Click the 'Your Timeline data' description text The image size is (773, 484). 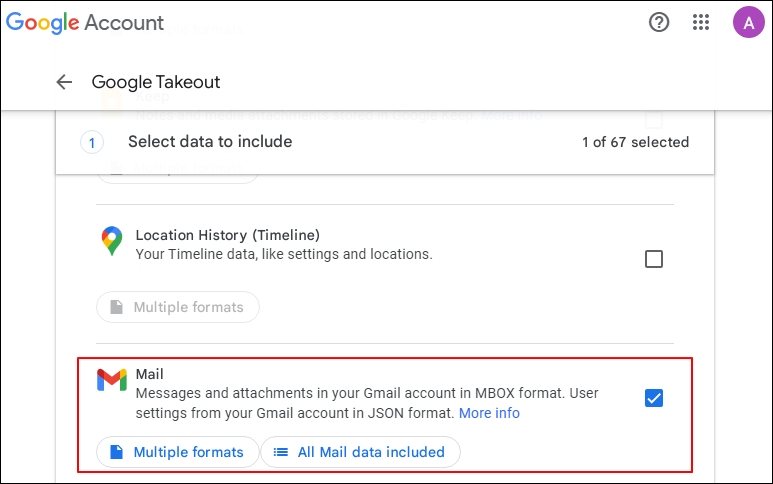pyautogui.click(x=284, y=254)
